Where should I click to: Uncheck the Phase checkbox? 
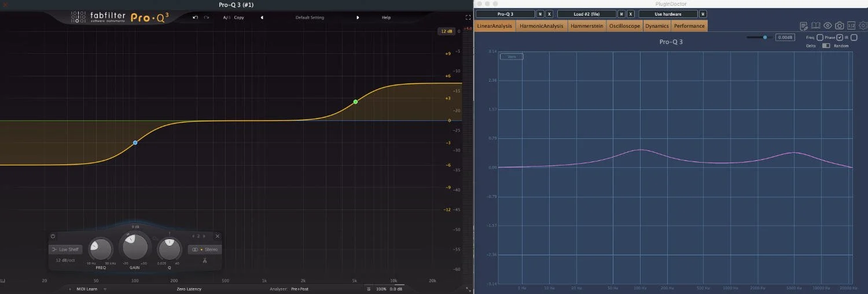click(x=840, y=38)
